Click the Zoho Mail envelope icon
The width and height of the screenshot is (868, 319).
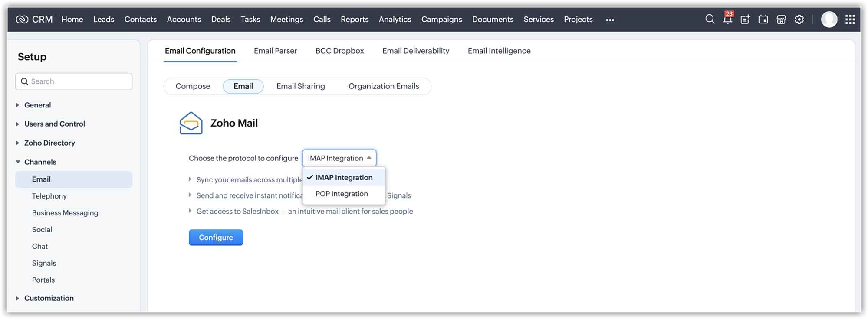[191, 123]
